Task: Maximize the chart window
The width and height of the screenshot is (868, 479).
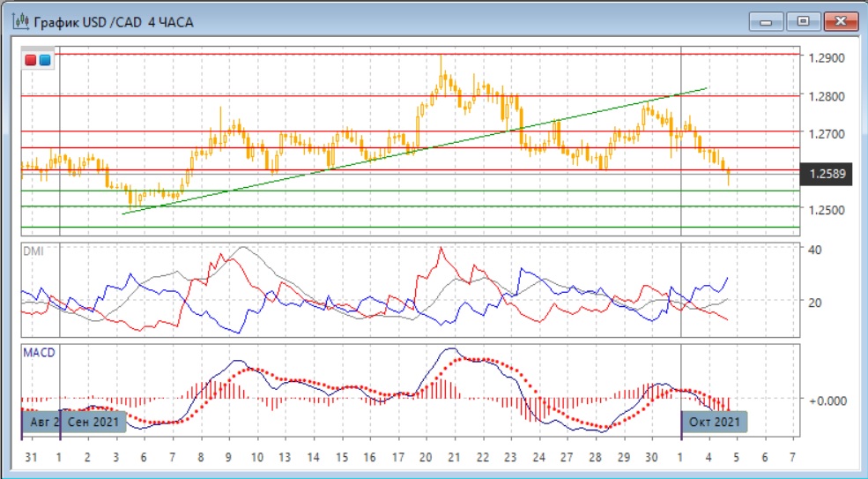Action: (x=804, y=22)
